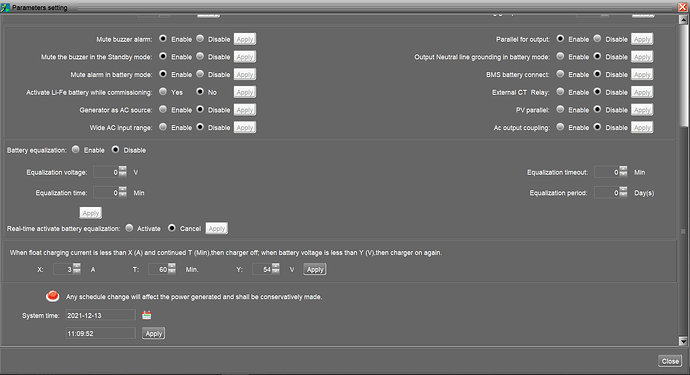
Task: Click the Parameters setting window title icon
Action: tap(5, 7)
